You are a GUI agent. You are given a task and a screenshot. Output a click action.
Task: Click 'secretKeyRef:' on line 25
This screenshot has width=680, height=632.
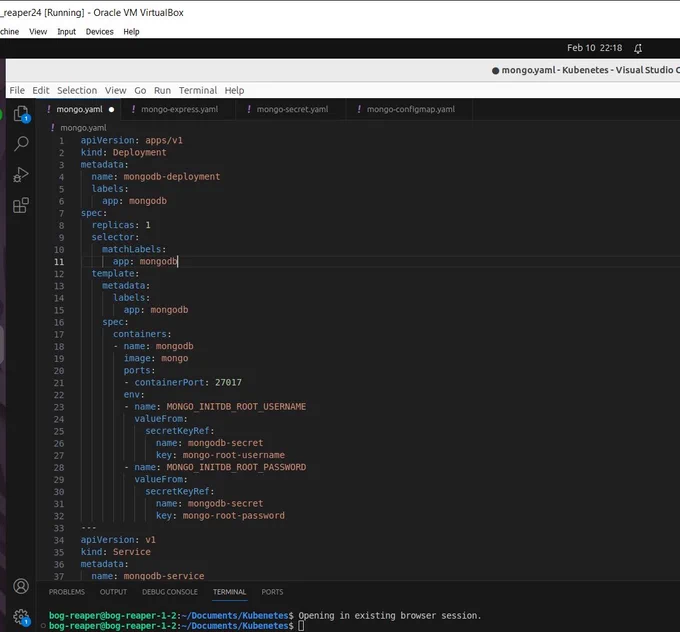180,431
